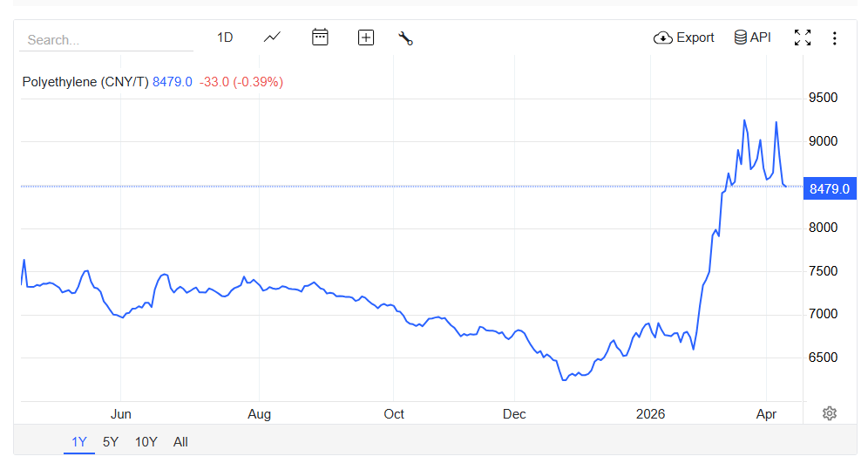Click the Export cloud download button
The width and height of the screenshot is (868, 470).
(684, 37)
